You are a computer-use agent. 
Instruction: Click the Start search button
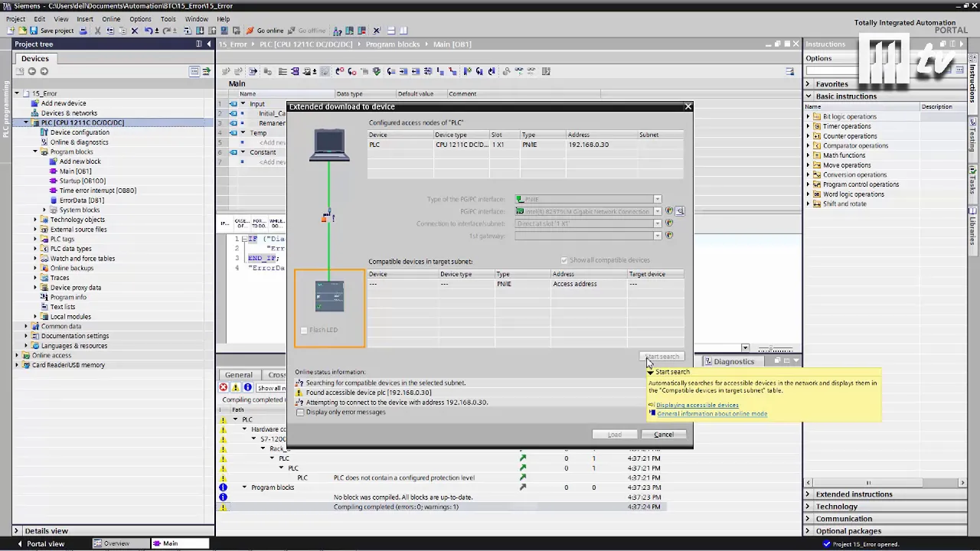(662, 357)
